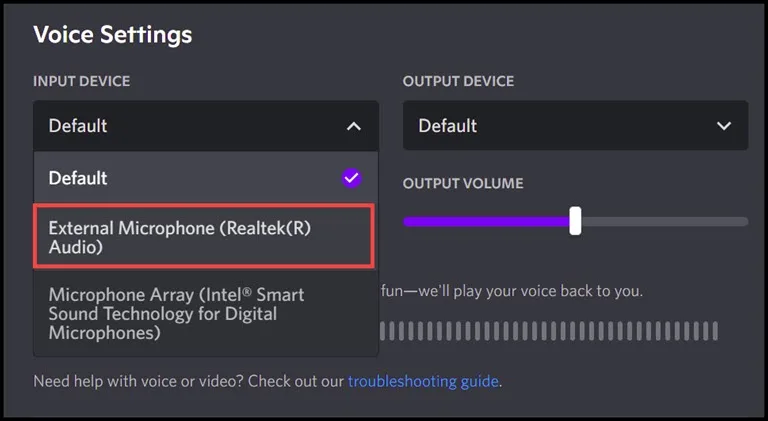Click the first visible mic test meter bar
This screenshot has width=768, height=421.
383,331
